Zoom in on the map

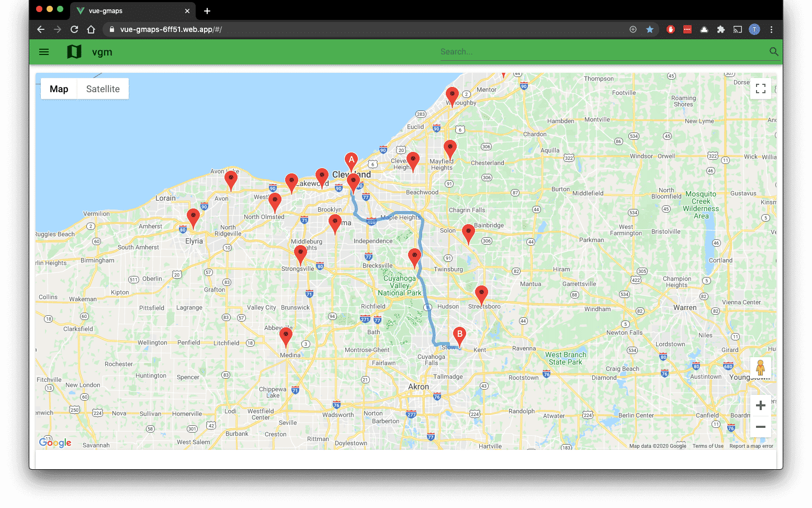click(760, 405)
